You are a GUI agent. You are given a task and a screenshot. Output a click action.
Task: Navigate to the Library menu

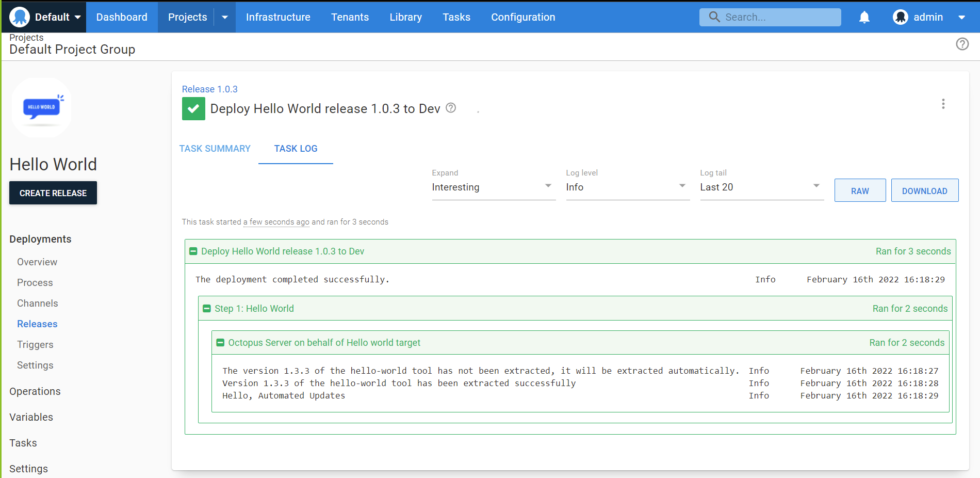click(x=405, y=17)
